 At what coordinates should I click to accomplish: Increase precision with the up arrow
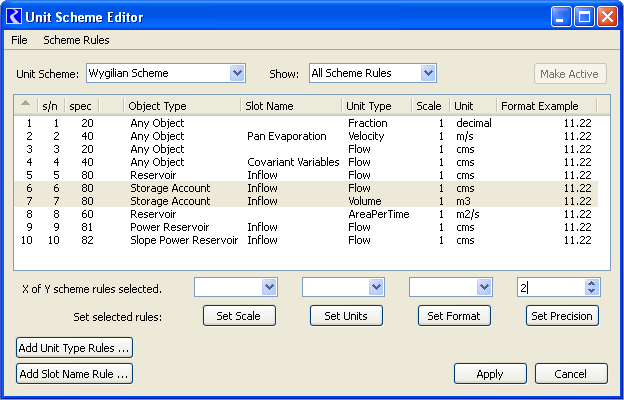pyautogui.click(x=592, y=283)
